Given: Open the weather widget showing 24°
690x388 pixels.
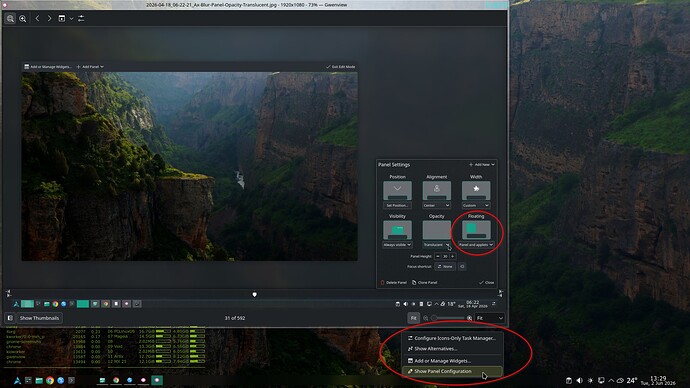Looking at the screenshot, I should [x=627, y=381].
